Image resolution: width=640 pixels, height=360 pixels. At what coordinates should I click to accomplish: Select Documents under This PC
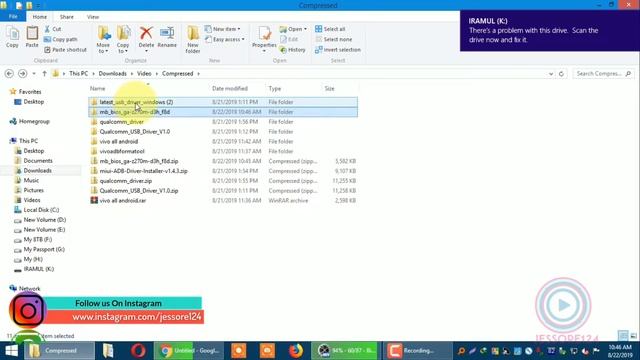pyautogui.click(x=38, y=160)
